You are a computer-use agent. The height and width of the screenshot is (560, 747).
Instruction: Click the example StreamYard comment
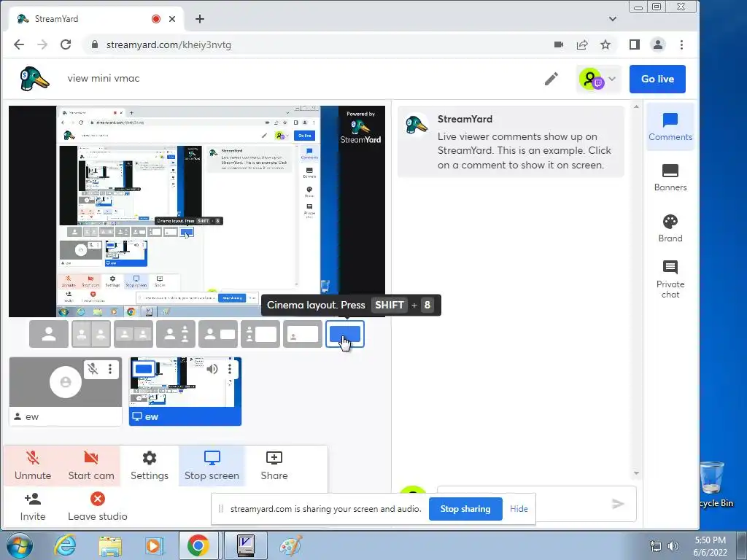point(511,141)
